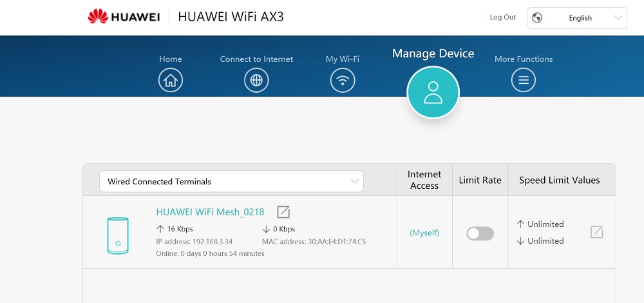
Task: Open Connect to Internet globe icon
Action: [256, 80]
